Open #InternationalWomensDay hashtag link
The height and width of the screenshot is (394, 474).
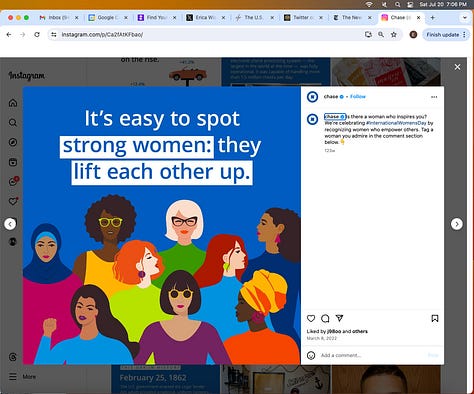pyautogui.click(x=396, y=123)
